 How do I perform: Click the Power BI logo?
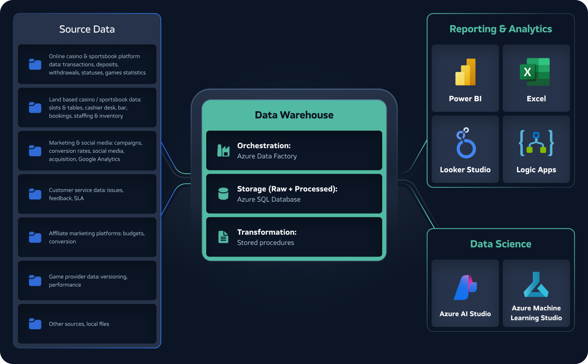465,72
